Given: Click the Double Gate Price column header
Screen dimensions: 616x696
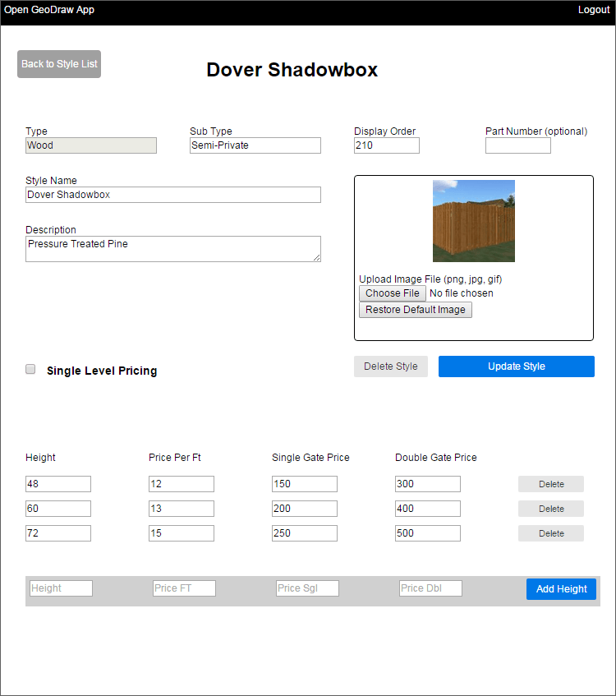Looking at the screenshot, I should pyautogui.click(x=436, y=458).
